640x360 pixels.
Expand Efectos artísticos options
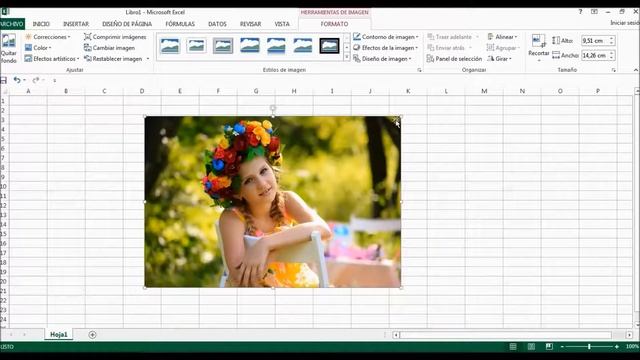(52, 59)
